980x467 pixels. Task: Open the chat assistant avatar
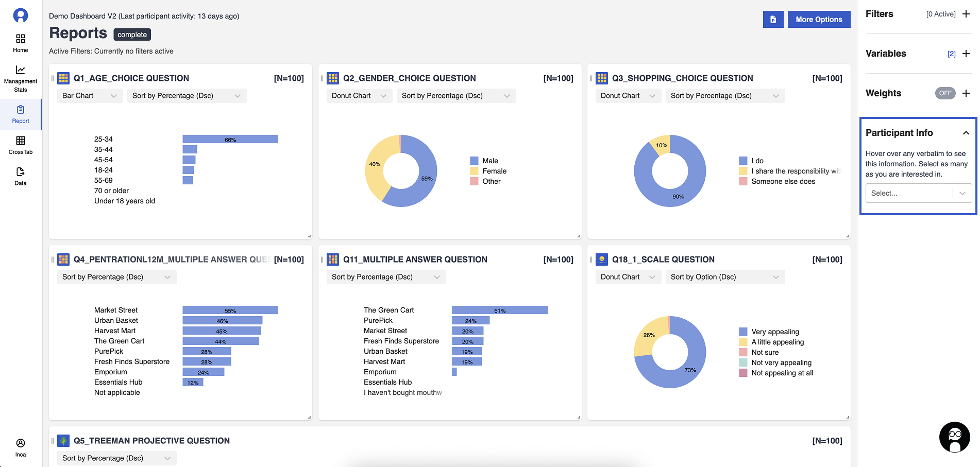tap(954, 437)
